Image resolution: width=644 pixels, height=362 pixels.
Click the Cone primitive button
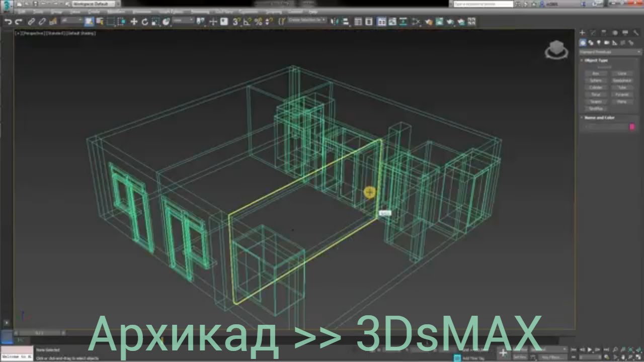[622, 73]
